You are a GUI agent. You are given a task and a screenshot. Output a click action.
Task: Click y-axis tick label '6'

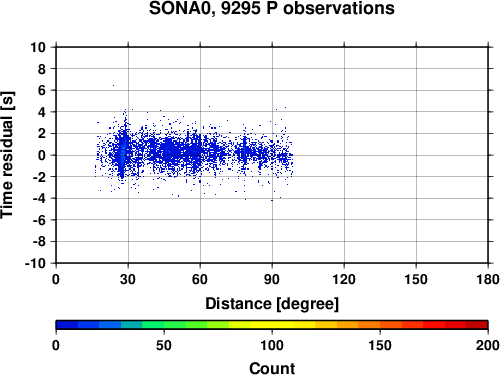(42, 90)
